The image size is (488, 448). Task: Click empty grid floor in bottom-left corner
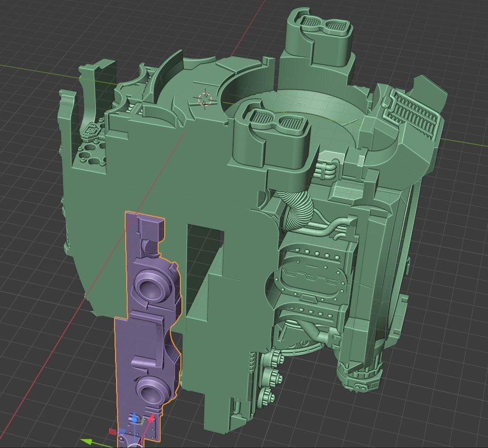pos(30,395)
